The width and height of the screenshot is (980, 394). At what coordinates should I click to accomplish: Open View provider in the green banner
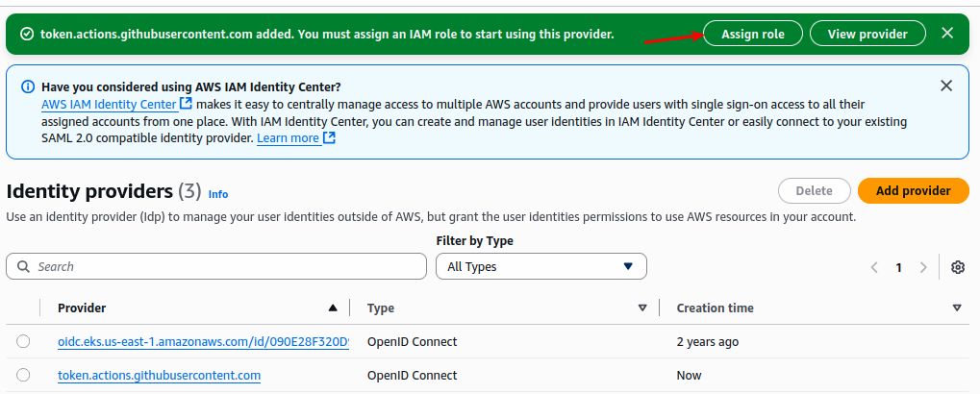(x=867, y=34)
